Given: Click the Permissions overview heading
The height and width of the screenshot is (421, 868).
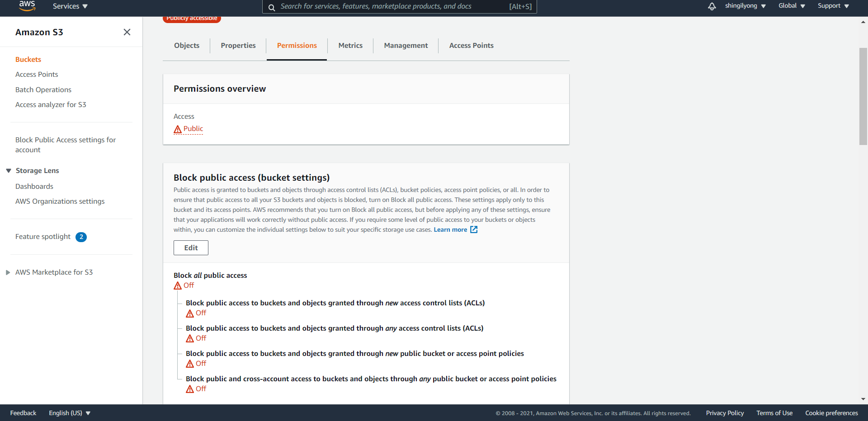Looking at the screenshot, I should tap(220, 89).
